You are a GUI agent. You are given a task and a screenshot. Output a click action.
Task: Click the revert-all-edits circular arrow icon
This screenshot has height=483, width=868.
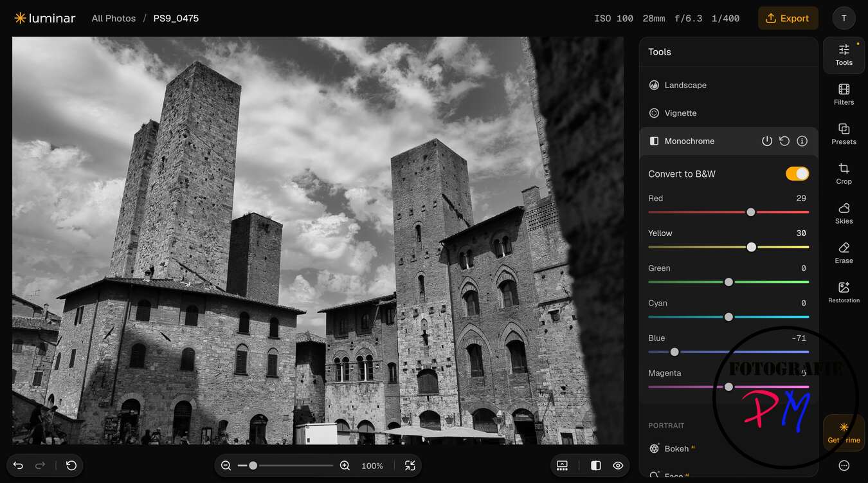pos(71,465)
